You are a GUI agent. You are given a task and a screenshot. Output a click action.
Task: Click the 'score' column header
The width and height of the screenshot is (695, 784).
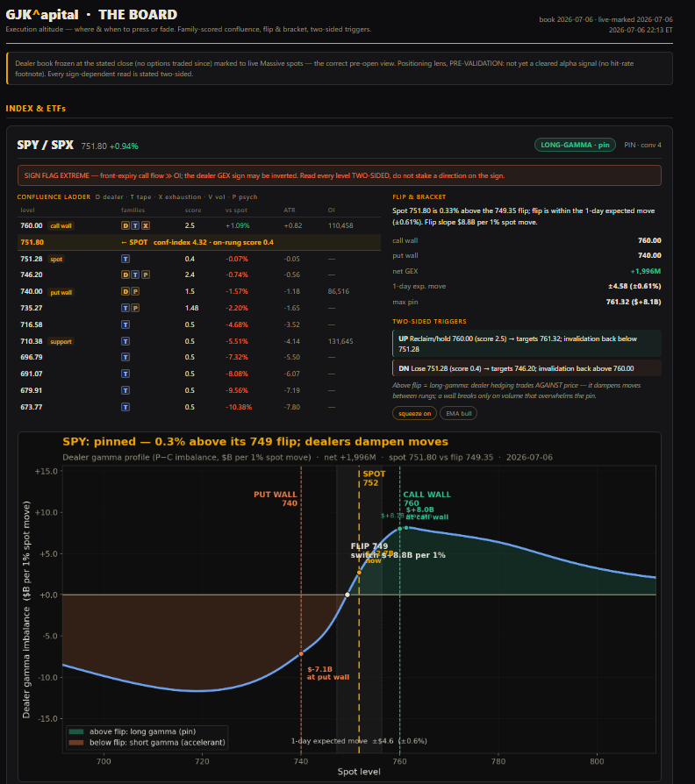coord(193,210)
